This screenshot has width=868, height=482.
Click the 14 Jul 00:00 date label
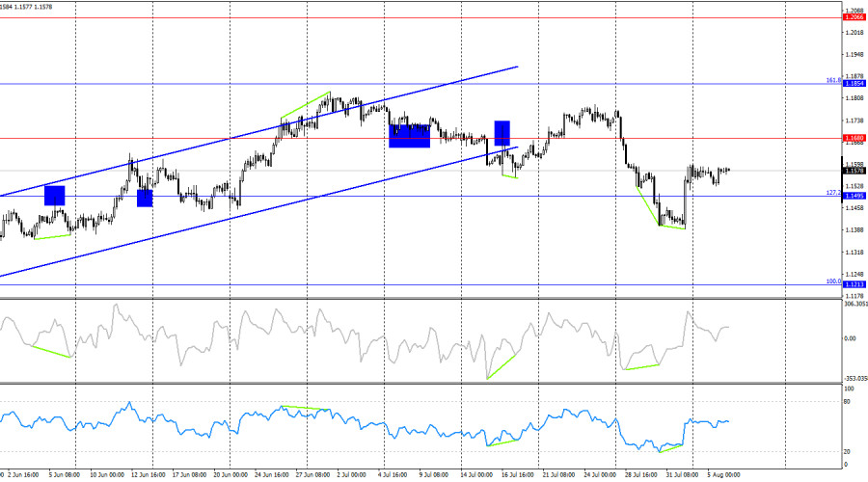(x=476, y=475)
